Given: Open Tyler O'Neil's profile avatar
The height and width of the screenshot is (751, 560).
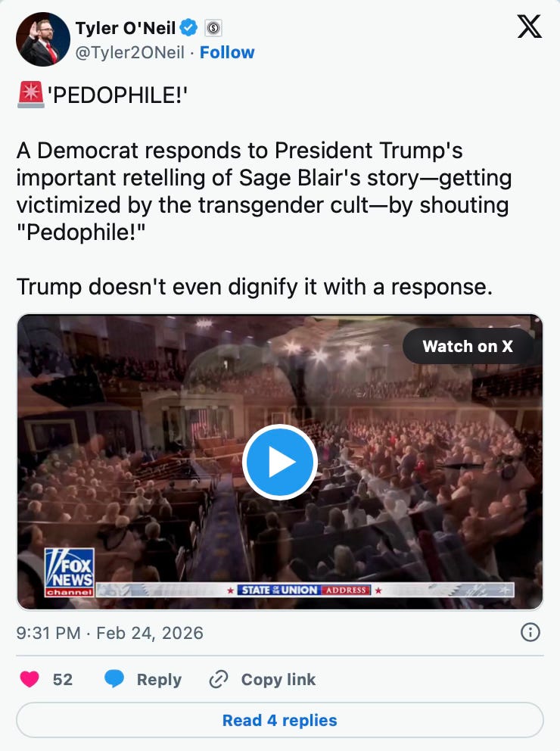Looking at the screenshot, I should click(43, 39).
